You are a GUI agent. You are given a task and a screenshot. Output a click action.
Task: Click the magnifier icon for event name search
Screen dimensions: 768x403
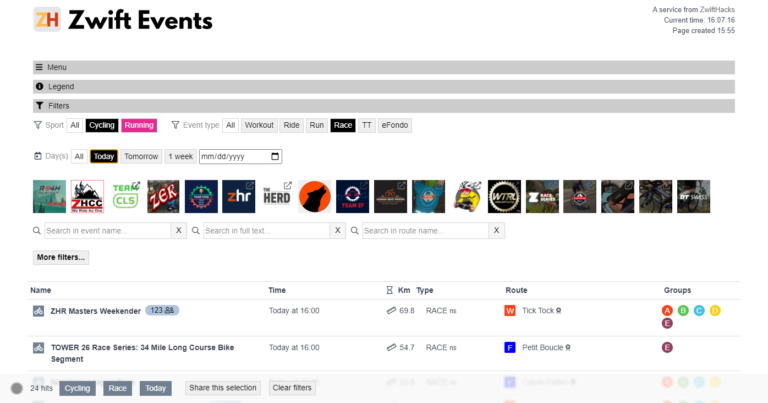37,231
